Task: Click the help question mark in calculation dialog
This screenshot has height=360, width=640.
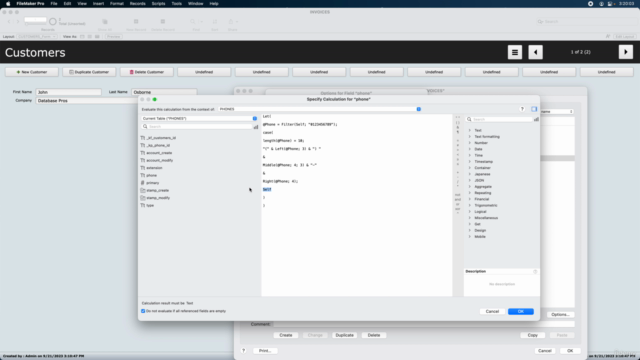Action: coord(522,109)
